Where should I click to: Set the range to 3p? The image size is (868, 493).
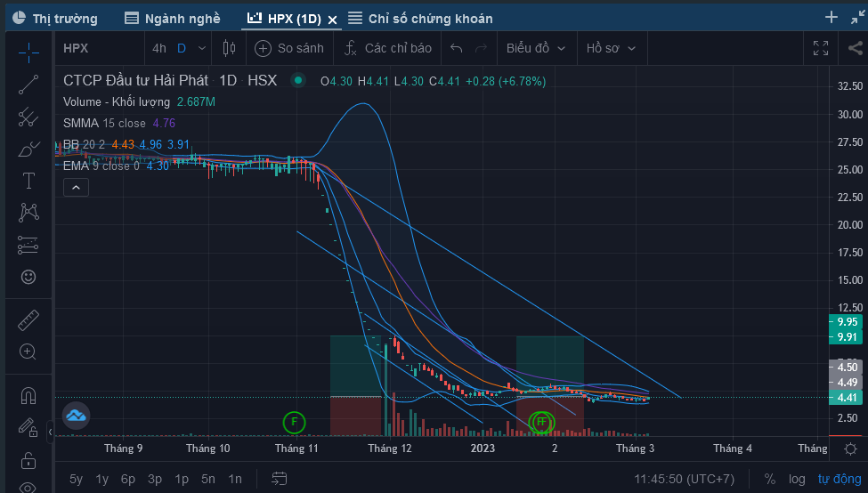pos(154,479)
